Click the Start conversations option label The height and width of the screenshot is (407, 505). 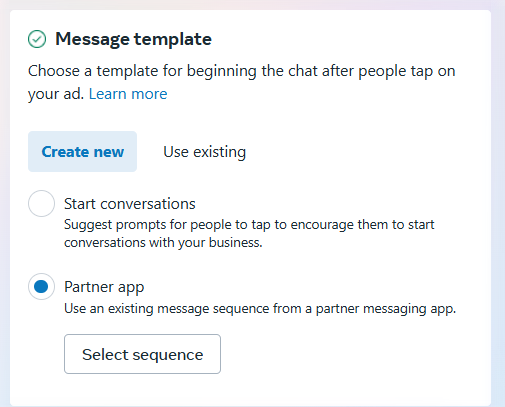pyautogui.click(x=130, y=204)
